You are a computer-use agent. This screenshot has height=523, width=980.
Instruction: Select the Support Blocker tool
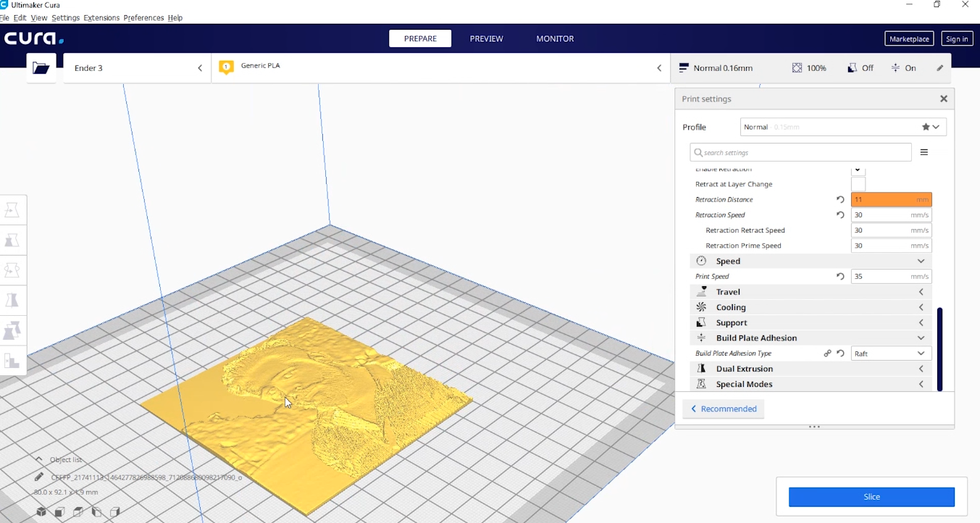[x=12, y=361]
